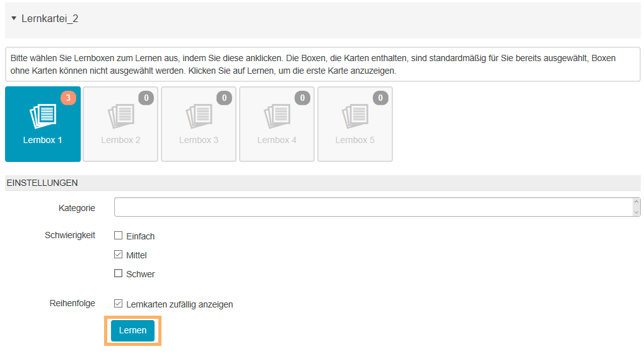The image size is (644, 356).
Task: Click the Lernbox 4 cards icon
Action: (x=277, y=115)
